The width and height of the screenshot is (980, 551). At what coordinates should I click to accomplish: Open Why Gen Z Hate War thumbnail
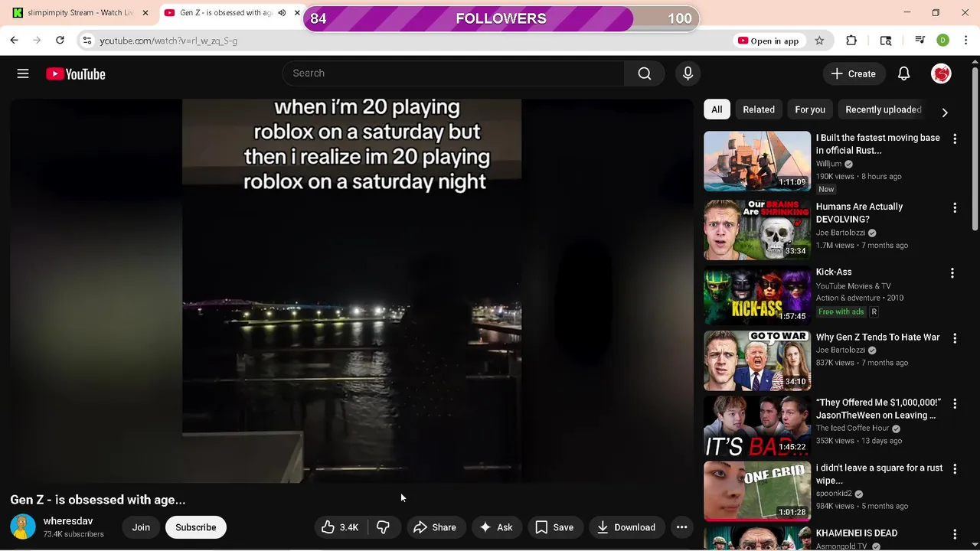click(757, 360)
